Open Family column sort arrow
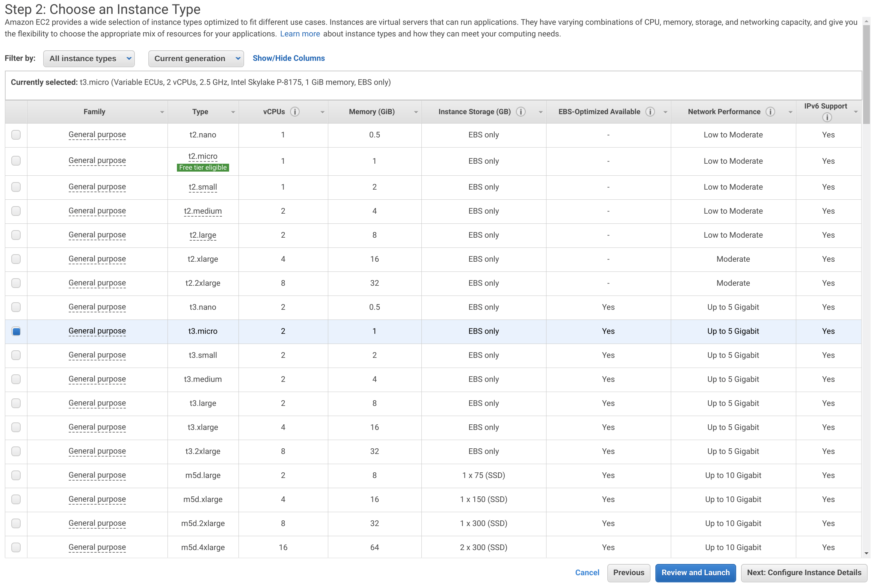Image resolution: width=874 pixels, height=588 pixels. pyautogui.click(x=162, y=112)
